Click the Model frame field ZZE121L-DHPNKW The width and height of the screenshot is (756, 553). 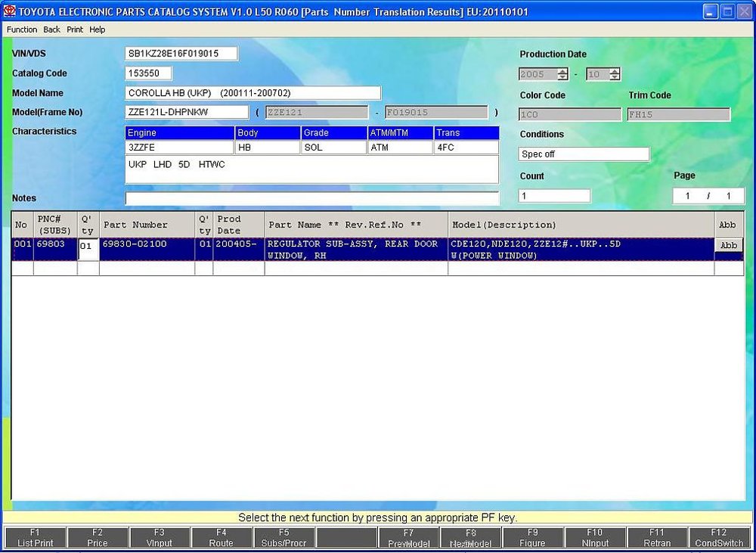187,112
